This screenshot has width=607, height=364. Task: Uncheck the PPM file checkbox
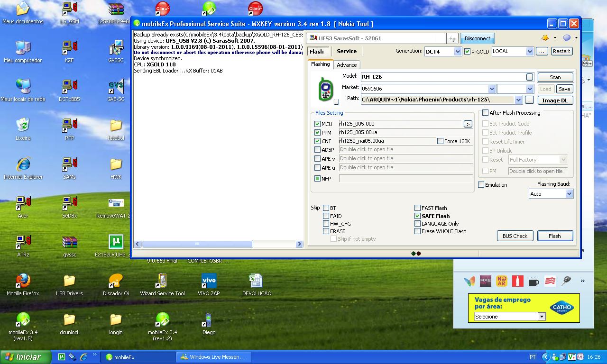click(317, 133)
